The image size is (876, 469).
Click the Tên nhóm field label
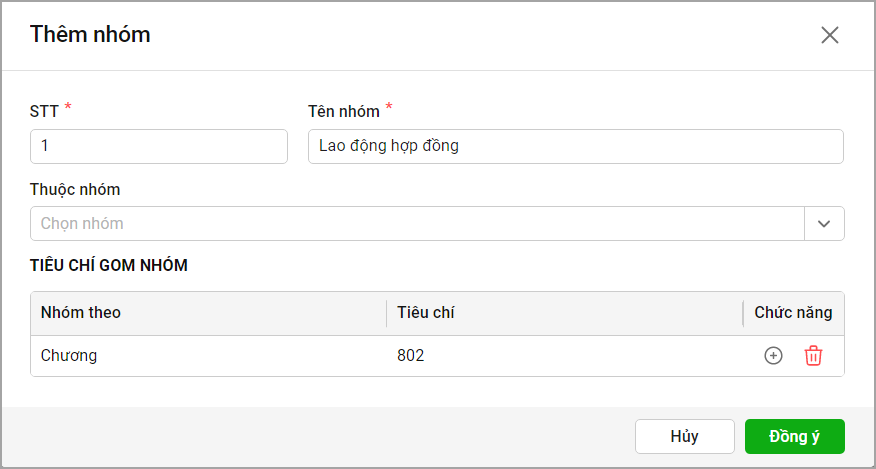tap(344, 111)
